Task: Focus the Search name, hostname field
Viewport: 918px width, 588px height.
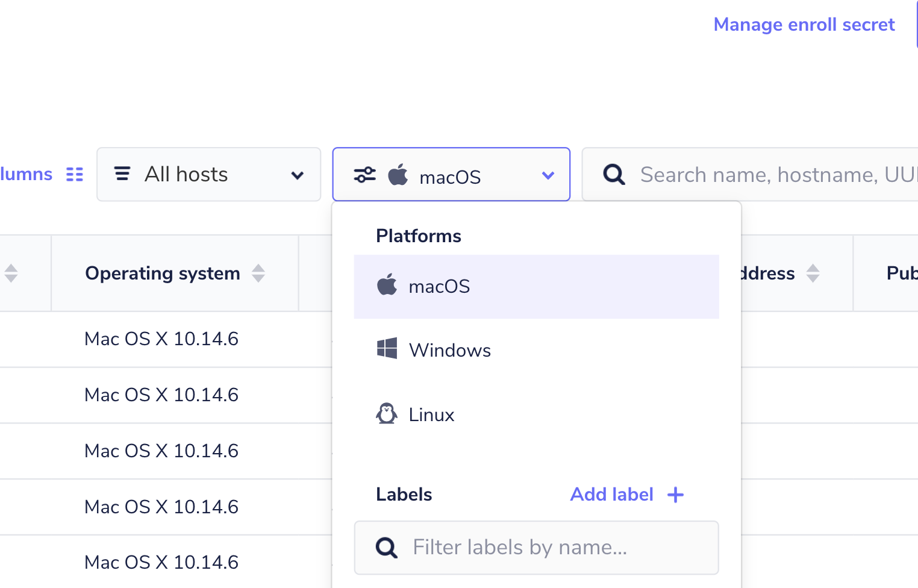Action: [750, 174]
